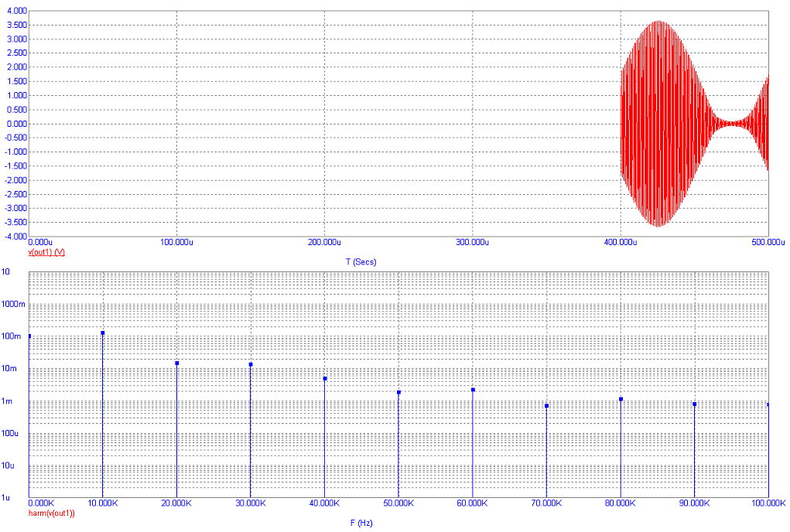Pick the 70.000K harmonic marker point

[546, 406]
